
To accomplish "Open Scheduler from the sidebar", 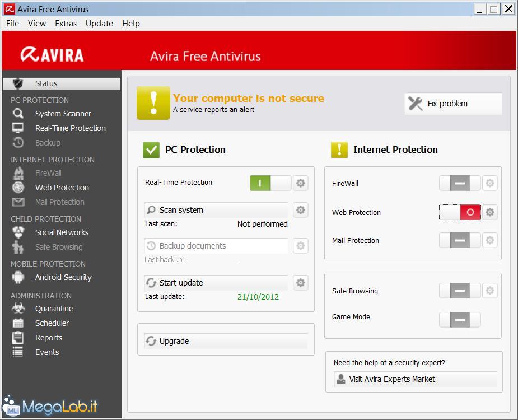I will (52, 323).
